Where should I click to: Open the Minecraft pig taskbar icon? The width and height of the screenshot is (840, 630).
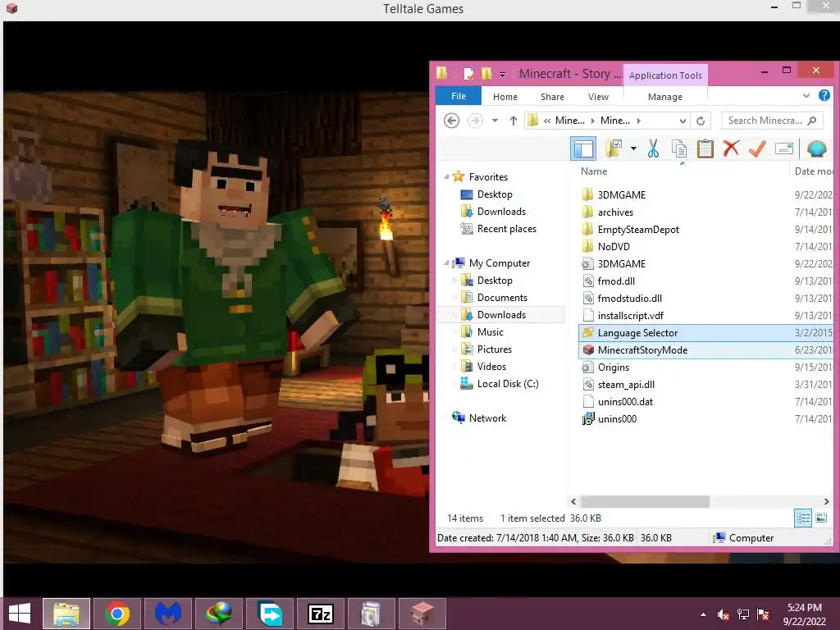[x=422, y=614]
